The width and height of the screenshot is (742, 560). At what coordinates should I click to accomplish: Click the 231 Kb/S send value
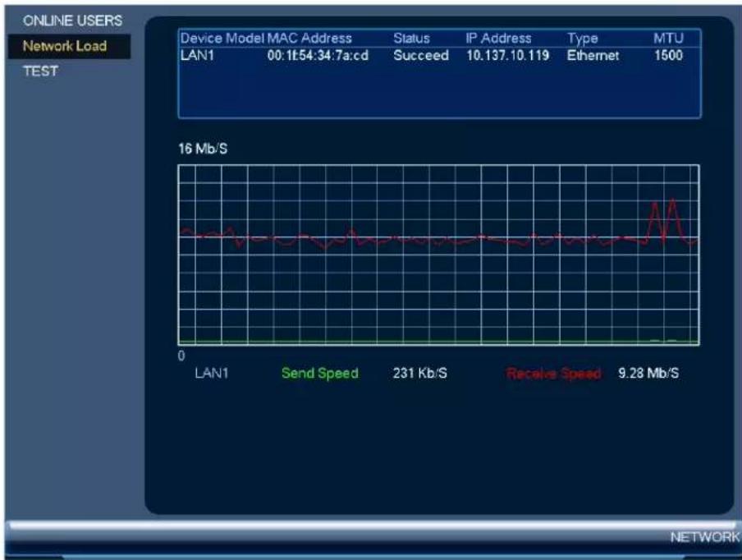(419, 373)
